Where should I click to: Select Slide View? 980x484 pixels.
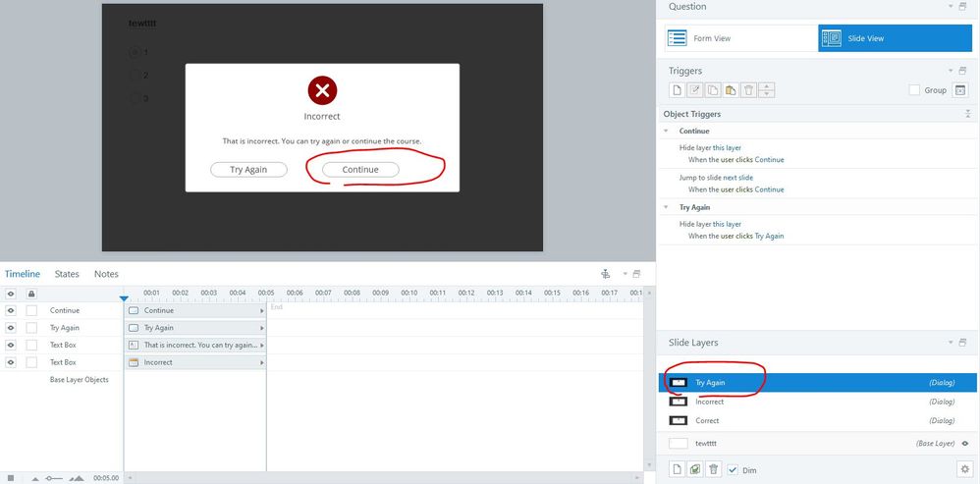click(895, 38)
